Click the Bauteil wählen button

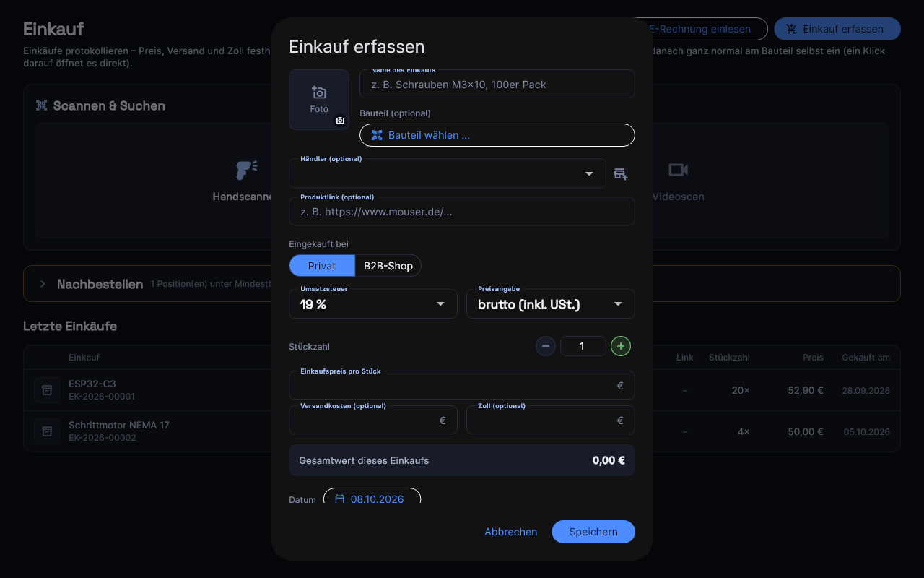pos(497,135)
